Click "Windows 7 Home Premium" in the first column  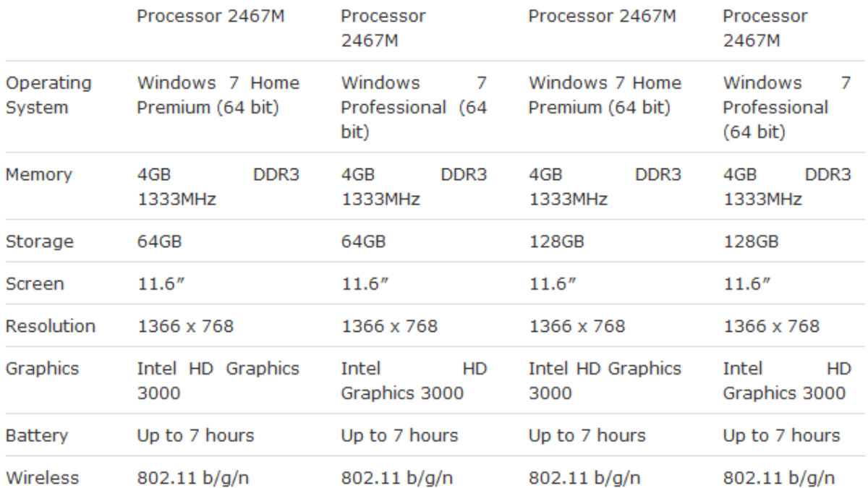(218, 95)
